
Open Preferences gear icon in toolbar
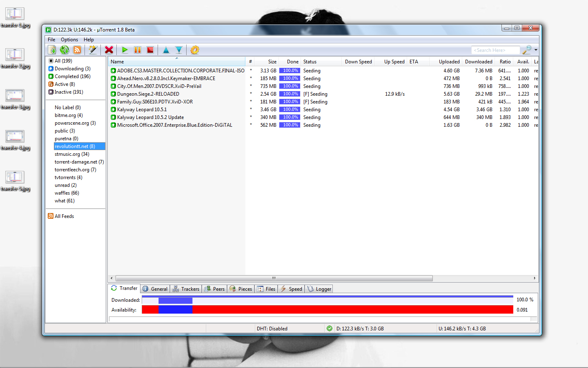pos(195,50)
